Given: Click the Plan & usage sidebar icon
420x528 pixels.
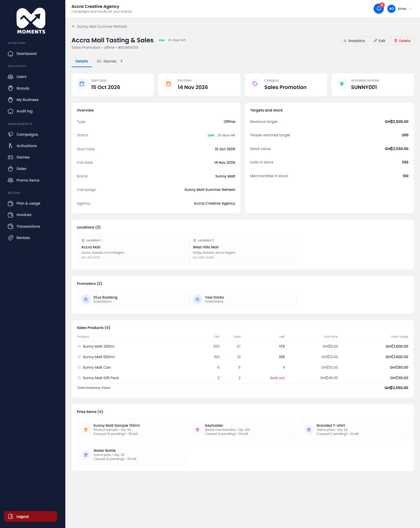Looking at the screenshot, I should pyautogui.click(x=10, y=203).
